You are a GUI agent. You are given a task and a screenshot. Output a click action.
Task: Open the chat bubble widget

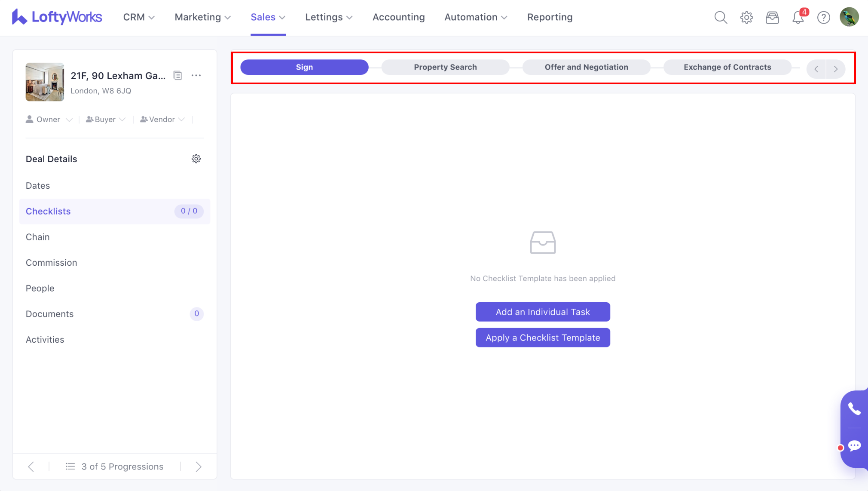point(854,446)
